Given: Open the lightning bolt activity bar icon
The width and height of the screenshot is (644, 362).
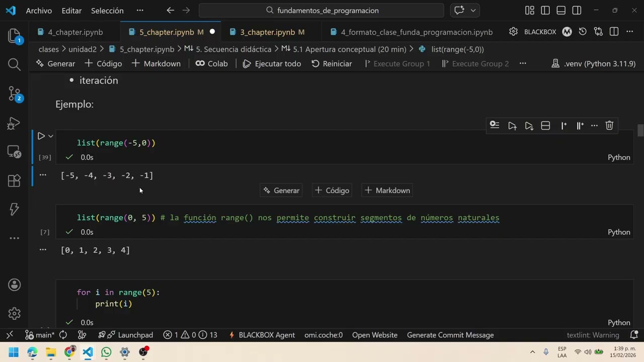Looking at the screenshot, I should pos(14,209).
